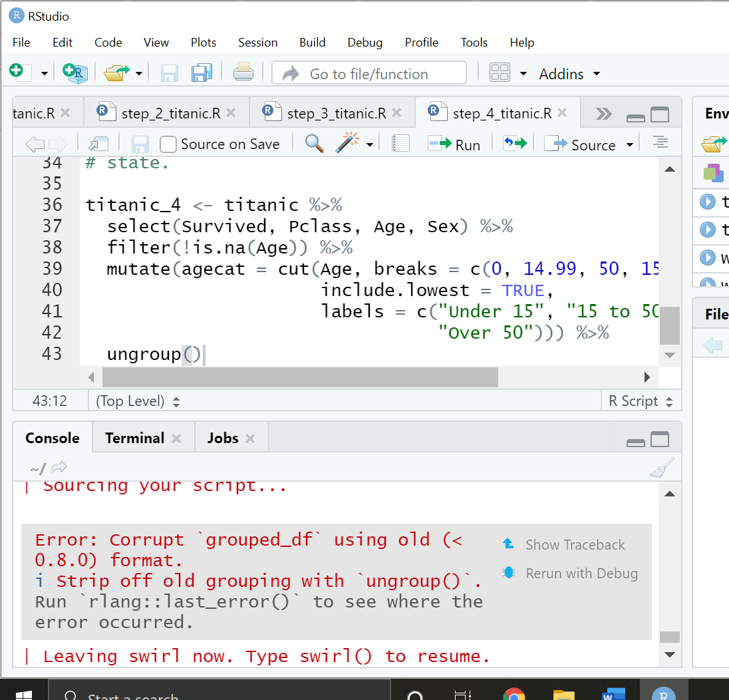Show the document outline
Screen dimensions: 729x700
tap(660, 143)
